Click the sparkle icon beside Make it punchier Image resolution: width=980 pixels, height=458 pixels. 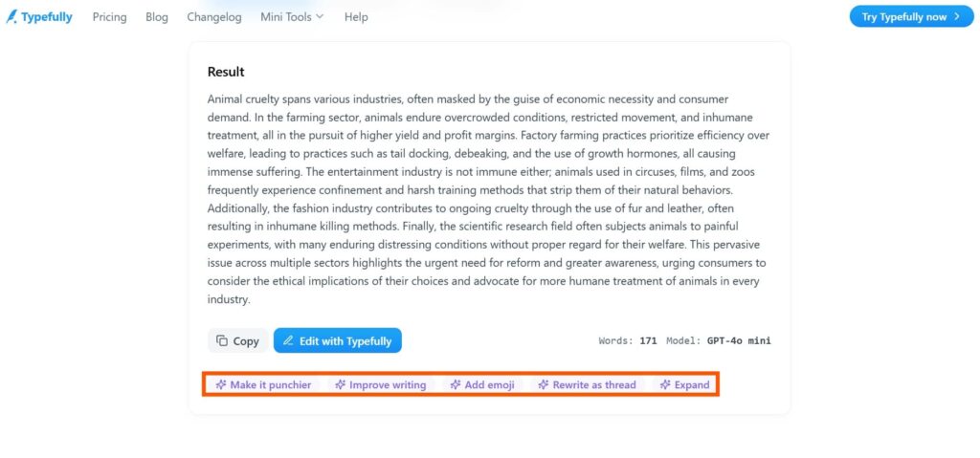[221, 385]
